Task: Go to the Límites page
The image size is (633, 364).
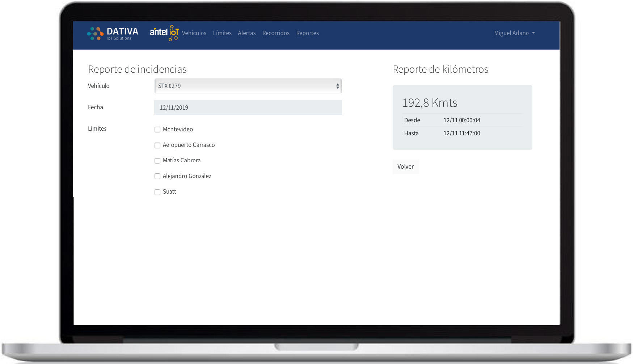Action: tap(222, 33)
